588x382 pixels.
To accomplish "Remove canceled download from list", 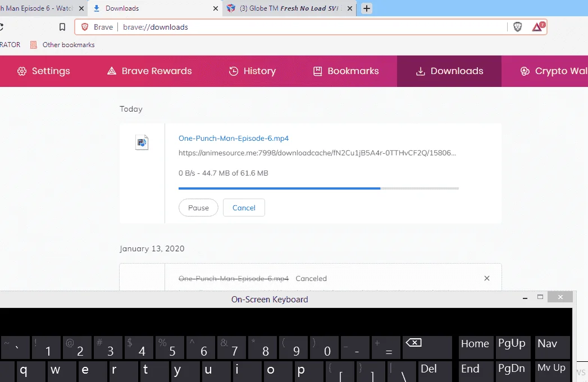I will tap(487, 278).
